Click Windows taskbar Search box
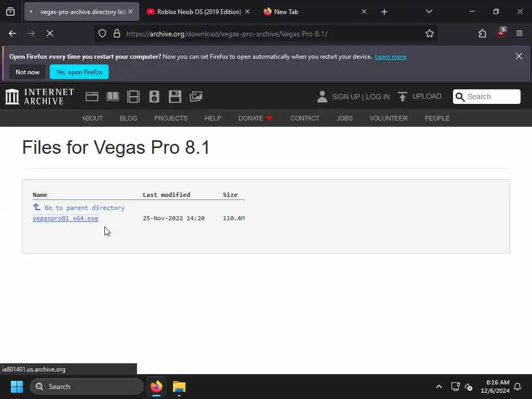The image size is (532, 399). (87, 387)
